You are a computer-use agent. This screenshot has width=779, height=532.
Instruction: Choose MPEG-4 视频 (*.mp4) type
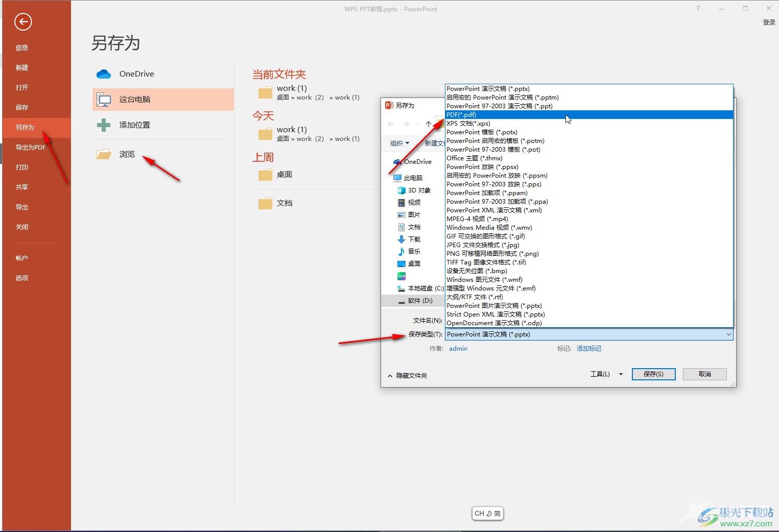pyautogui.click(x=589, y=219)
